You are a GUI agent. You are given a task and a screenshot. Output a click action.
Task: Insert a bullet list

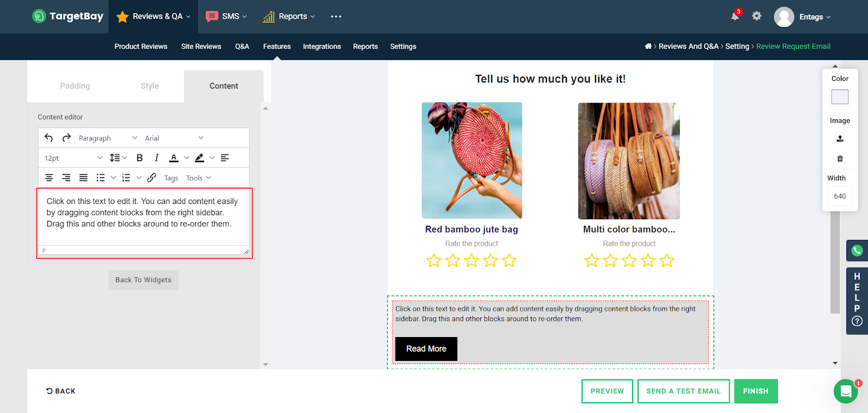(100, 177)
